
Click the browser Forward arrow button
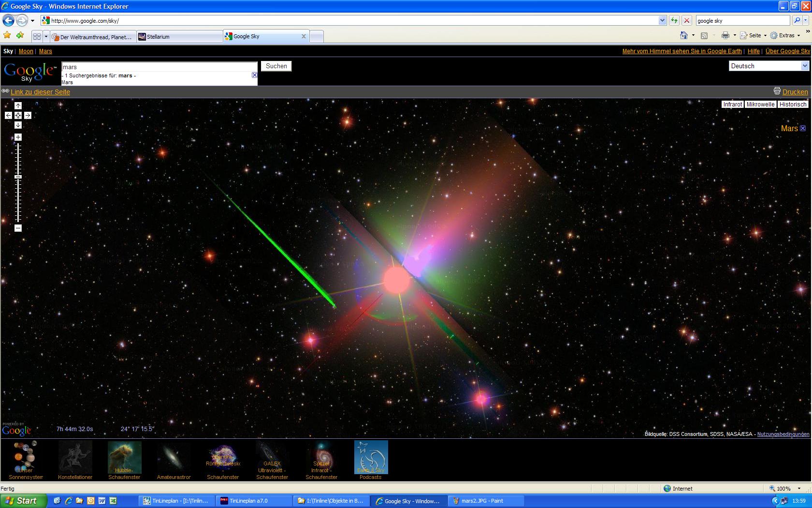tap(22, 20)
